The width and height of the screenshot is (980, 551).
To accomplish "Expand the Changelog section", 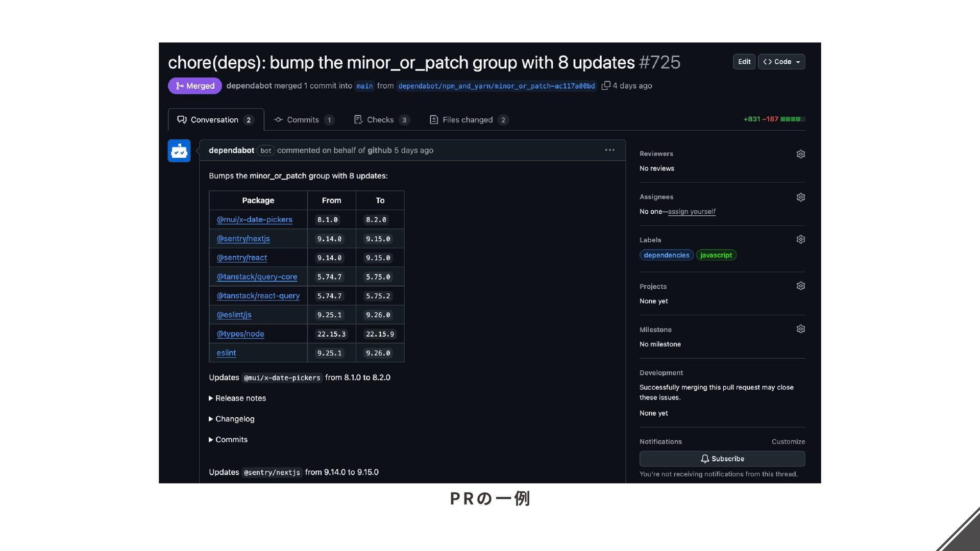I will coord(232,419).
